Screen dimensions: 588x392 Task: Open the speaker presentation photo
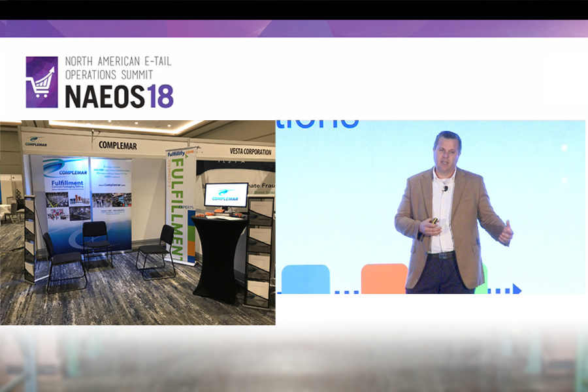tap(430, 207)
